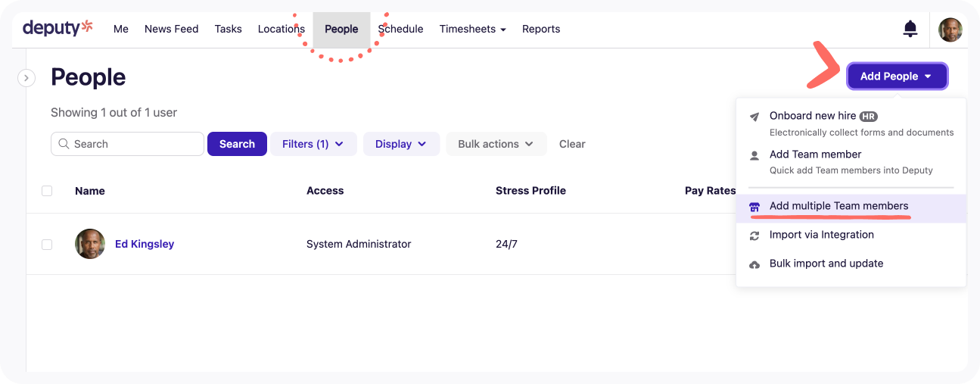The height and width of the screenshot is (384, 980).
Task: Click the Name column header
Action: pos(90,191)
